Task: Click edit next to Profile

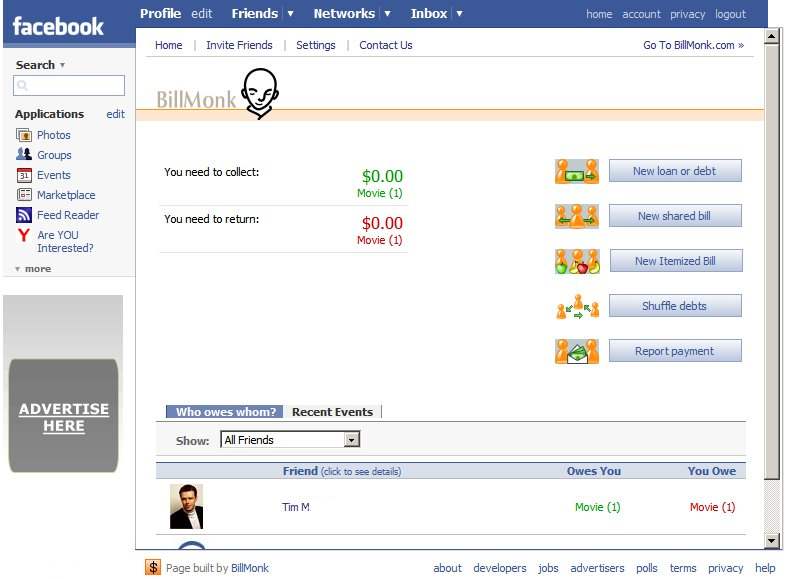Action: 202,14
